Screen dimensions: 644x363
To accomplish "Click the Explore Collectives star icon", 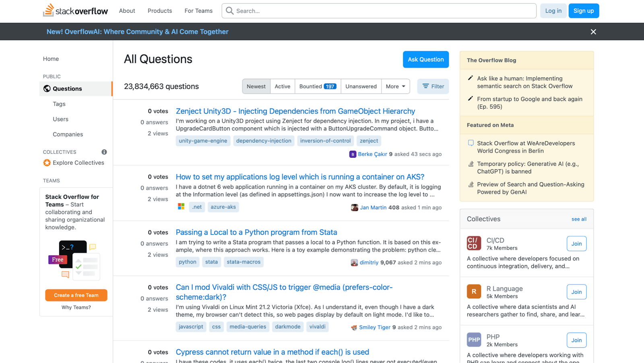I will pyautogui.click(x=47, y=163).
